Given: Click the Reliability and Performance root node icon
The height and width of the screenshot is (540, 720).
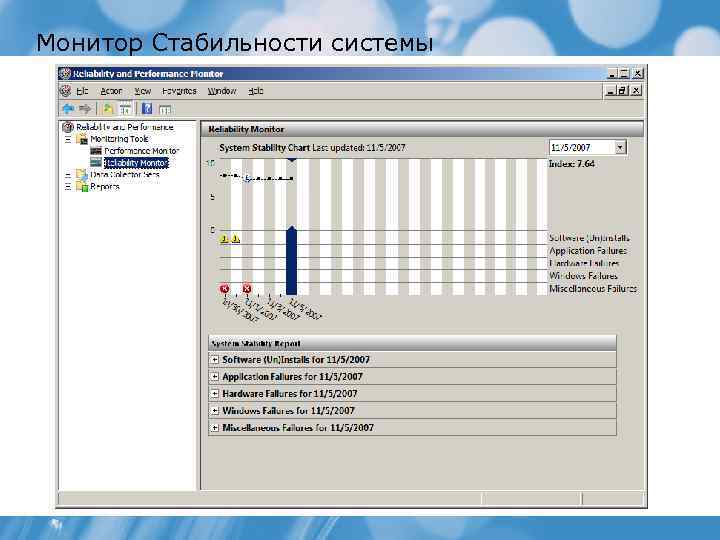Looking at the screenshot, I should [x=68, y=127].
